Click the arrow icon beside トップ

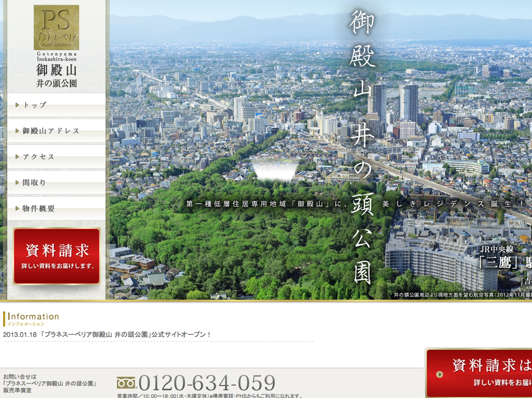pyautogui.click(x=17, y=105)
